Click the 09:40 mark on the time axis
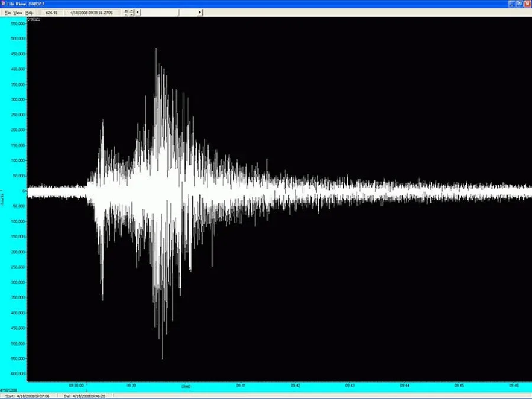The image size is (532, 399). (x=186, y=385)
